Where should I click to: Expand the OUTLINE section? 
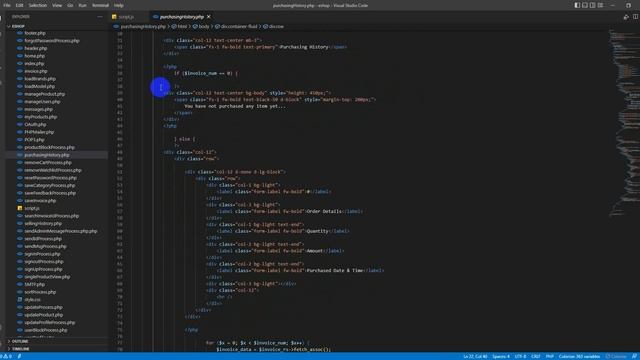(20, 341)
